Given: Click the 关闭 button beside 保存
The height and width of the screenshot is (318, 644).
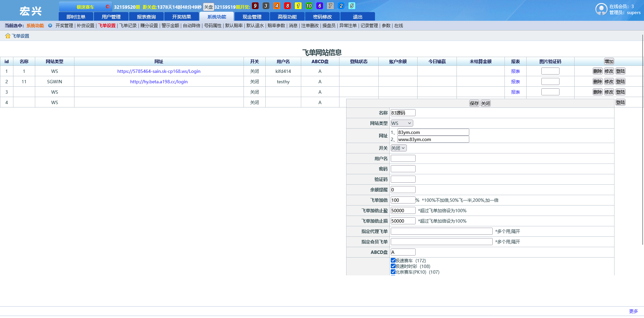Looking at the screenshot, I should [486, 103].
